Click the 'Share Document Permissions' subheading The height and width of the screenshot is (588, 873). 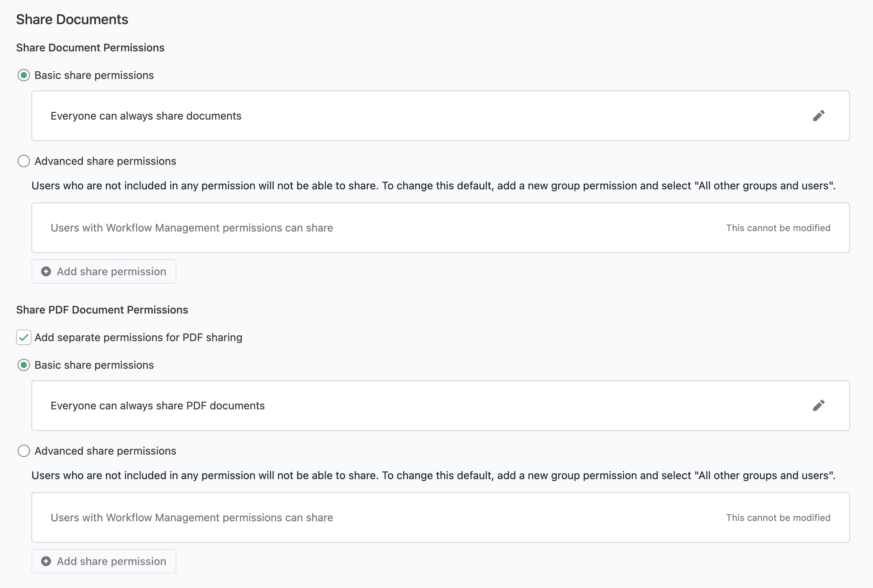coord(90,48)
